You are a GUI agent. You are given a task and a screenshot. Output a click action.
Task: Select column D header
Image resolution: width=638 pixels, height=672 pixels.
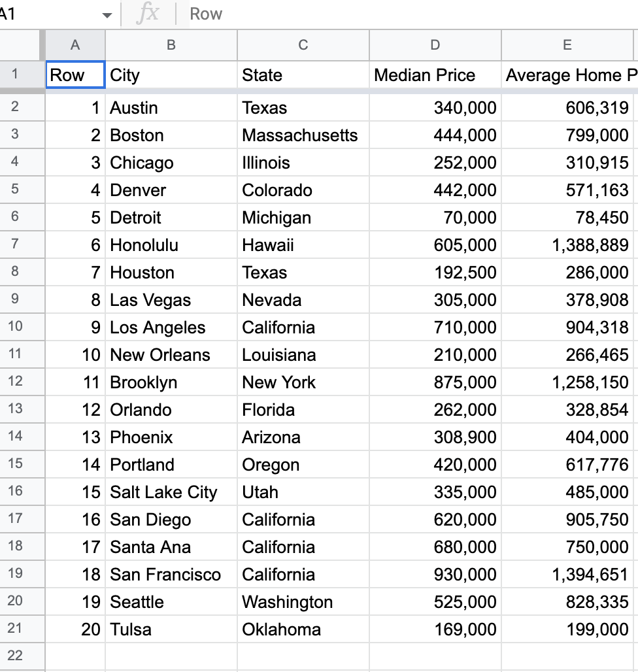pos(435,45)
